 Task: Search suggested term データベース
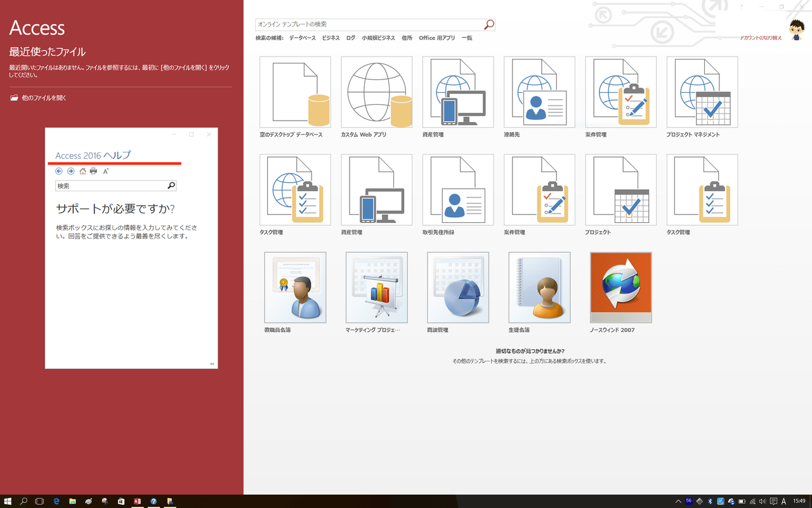[x=303, y=38]
